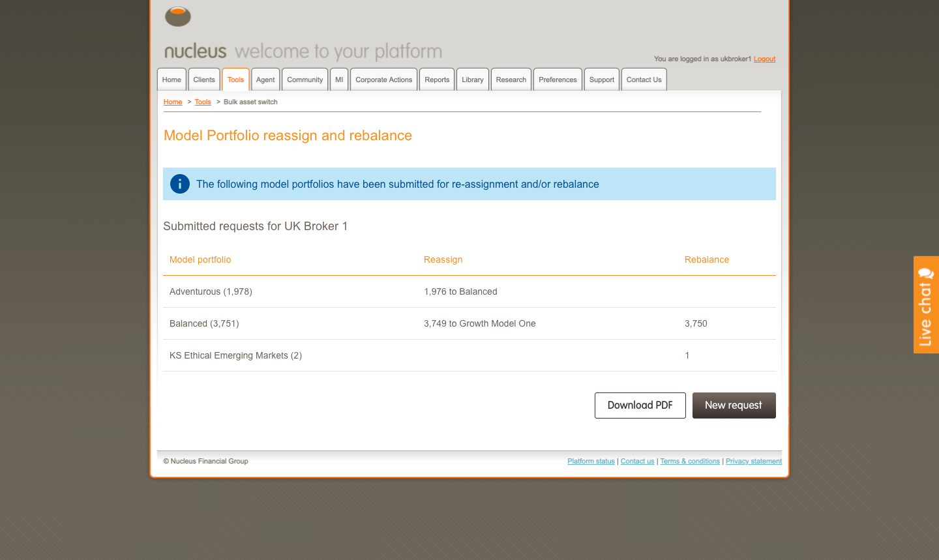The height and width of the screenshot is (560, 939).
Task: Go to the Community tab
Action: 305,80
